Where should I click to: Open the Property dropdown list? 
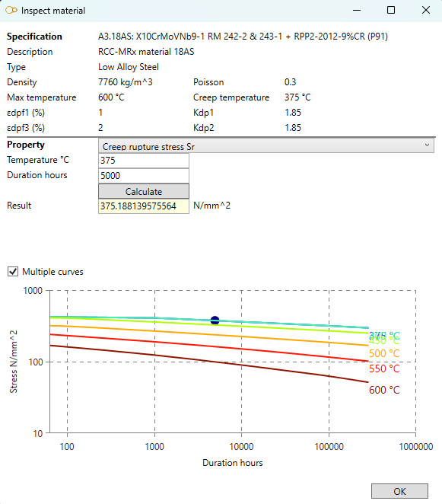(x=266, y=146)
